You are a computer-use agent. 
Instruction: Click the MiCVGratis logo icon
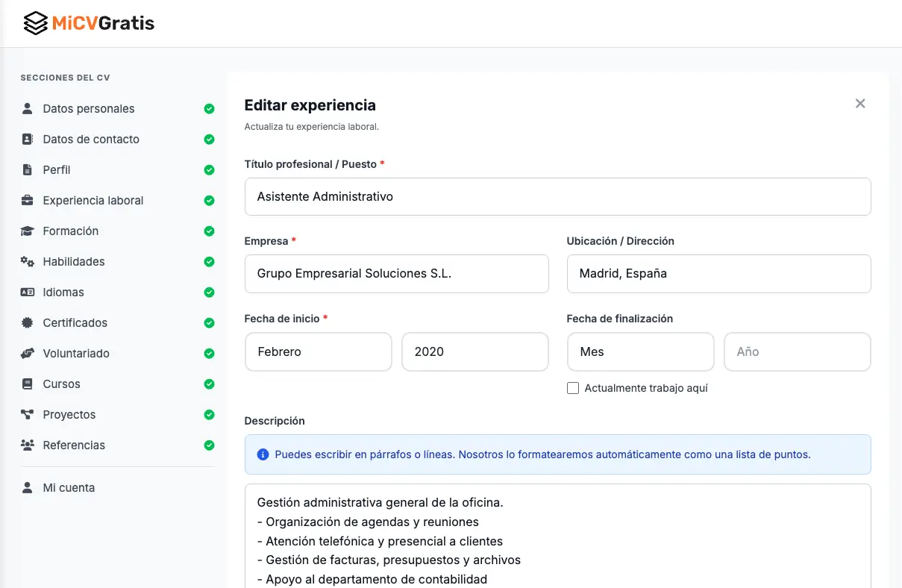point(34,22)
